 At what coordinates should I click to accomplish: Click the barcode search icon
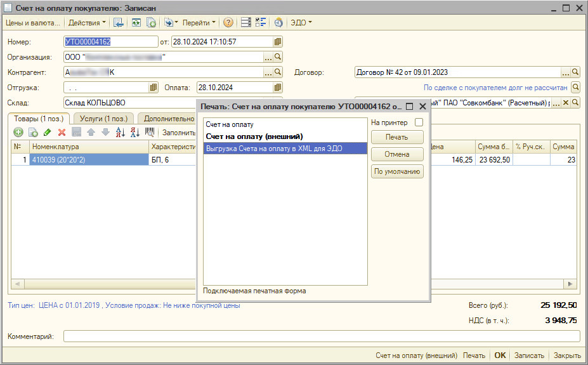tap(150, 132)
